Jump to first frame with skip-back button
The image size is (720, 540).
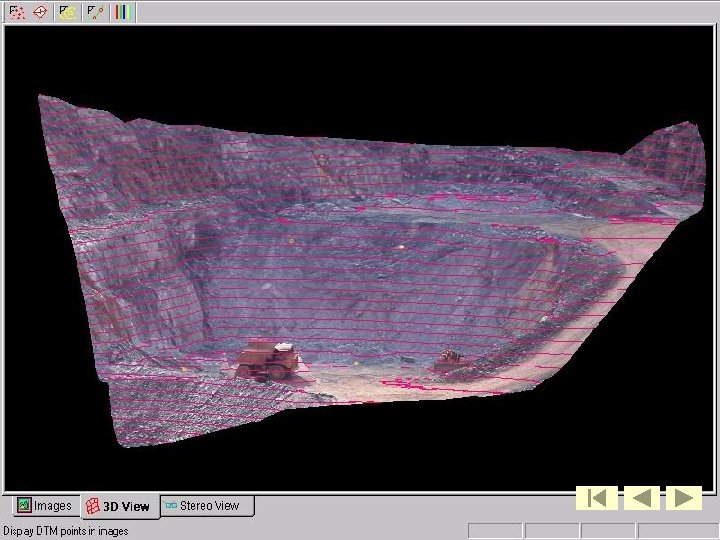point(596,498)
